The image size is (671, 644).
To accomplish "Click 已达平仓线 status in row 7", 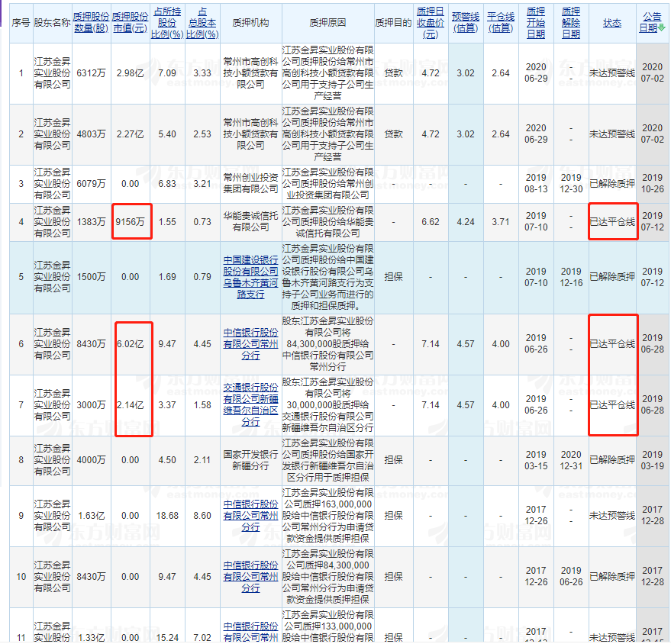I will [612, 405].
